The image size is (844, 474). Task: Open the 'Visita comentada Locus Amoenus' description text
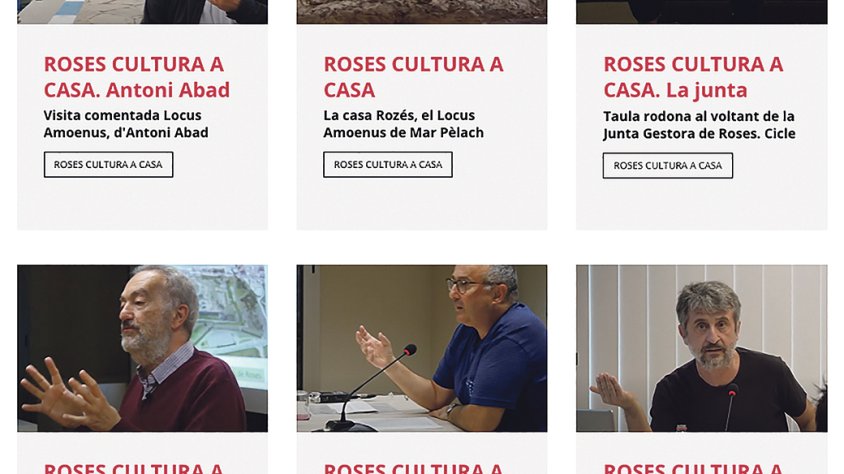pyautogui.click(x=126, y=124)
